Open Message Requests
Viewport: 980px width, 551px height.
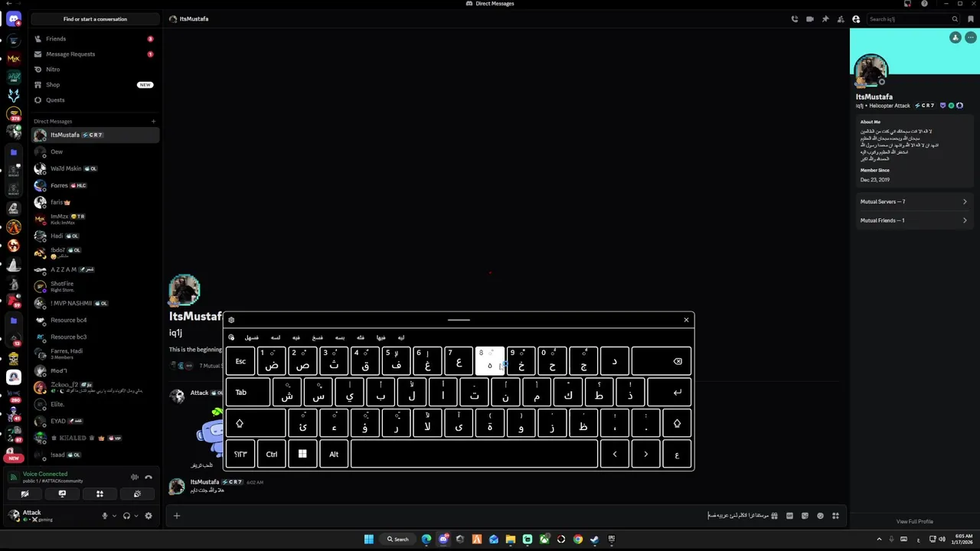tap(96, 54)
